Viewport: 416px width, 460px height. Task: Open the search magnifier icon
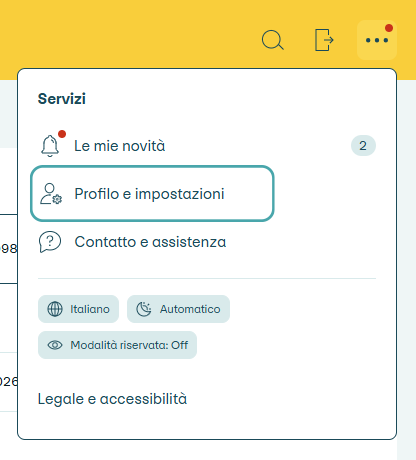[x=273, y=40]
